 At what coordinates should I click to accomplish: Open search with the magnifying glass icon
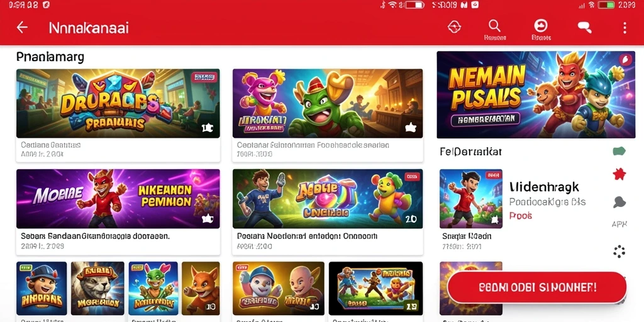pos(494,26)
